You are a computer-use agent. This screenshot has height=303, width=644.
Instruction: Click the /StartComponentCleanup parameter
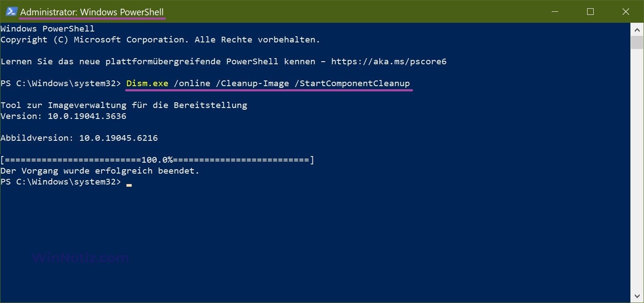[x=352, y=83]
